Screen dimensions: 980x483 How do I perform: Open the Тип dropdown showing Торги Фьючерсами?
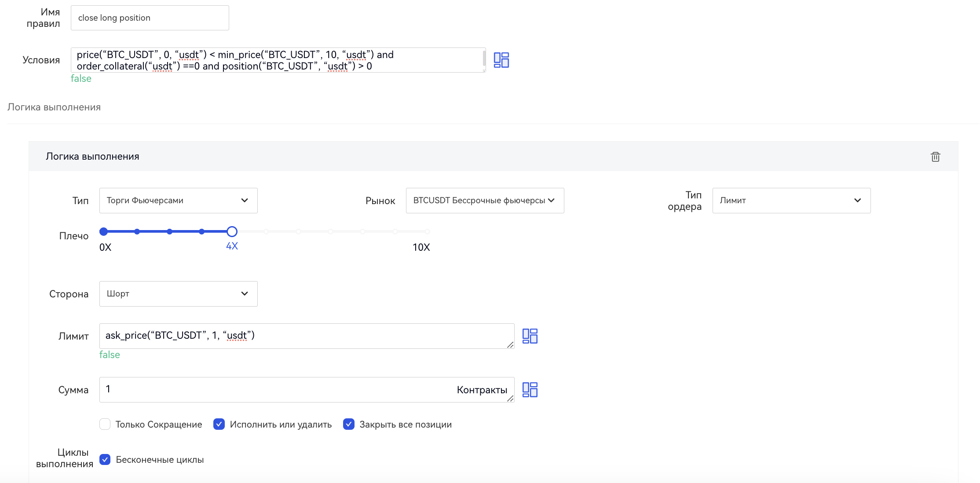[x=178, y=201]
